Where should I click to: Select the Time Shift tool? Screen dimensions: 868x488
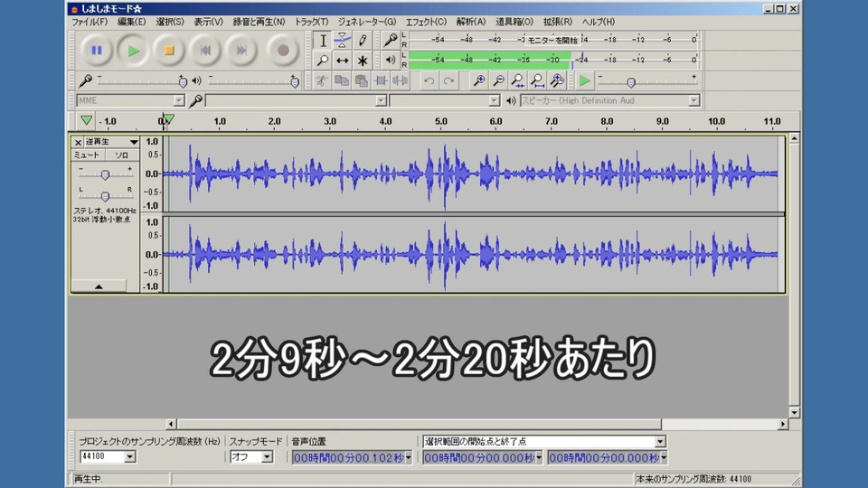point(343,61)
